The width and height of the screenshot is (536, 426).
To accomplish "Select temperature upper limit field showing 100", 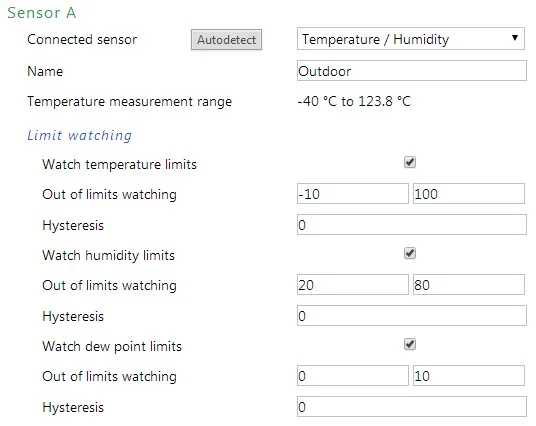I will (x=469, y=194).
